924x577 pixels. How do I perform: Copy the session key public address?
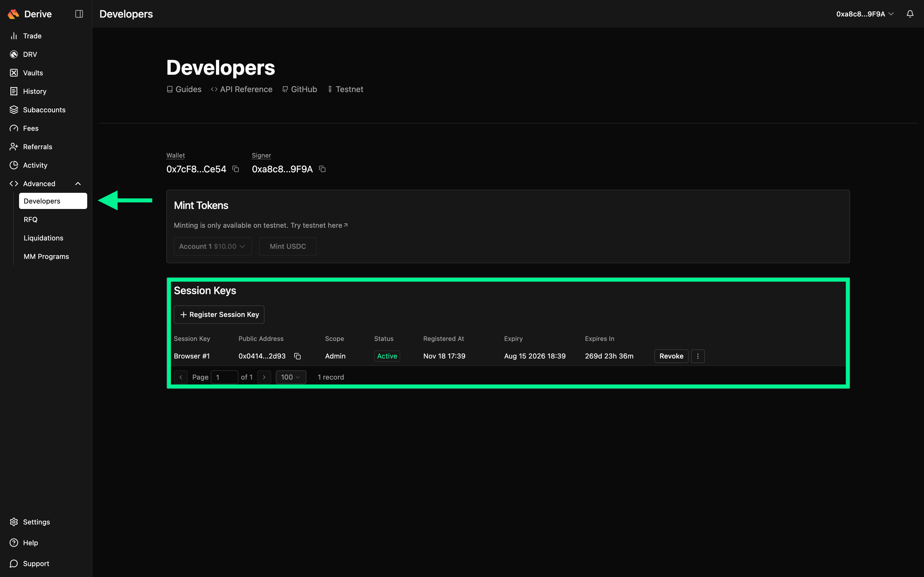[x=297, y=356]
